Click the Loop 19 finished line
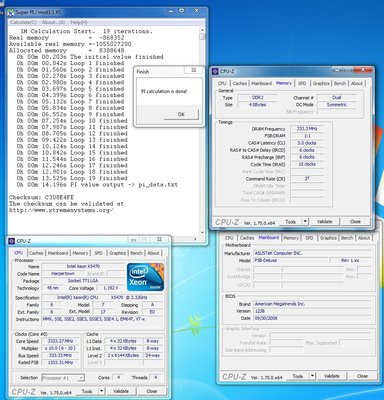Image resolution: width=384 pixels, height=400 pixels. (x=72, y=178)
